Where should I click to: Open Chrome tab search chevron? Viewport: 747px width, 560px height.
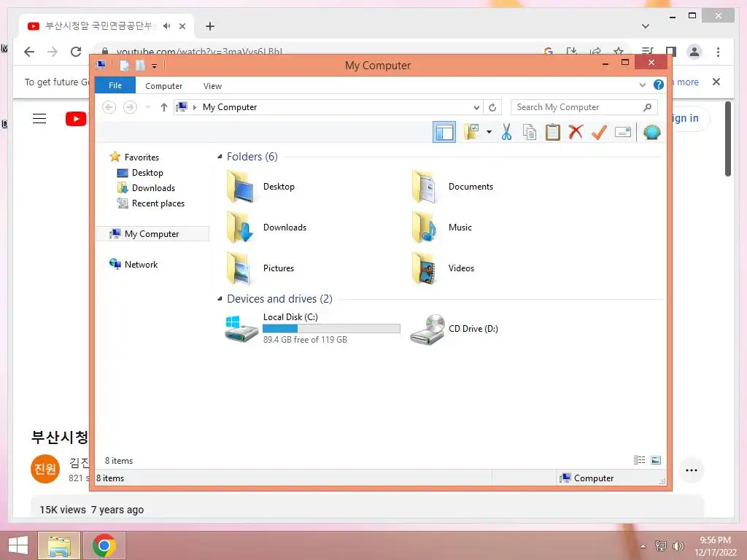tap(646, 26)
